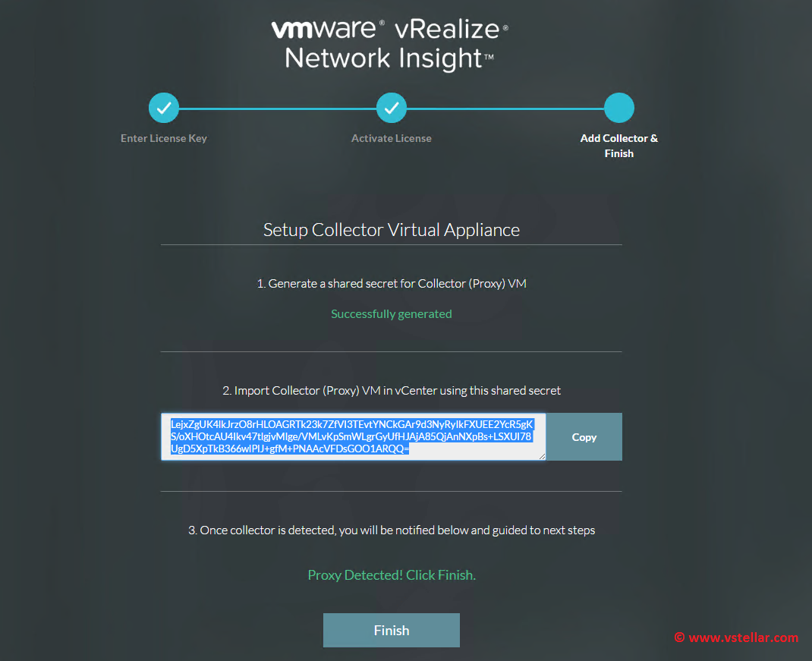This screenshot has width=812, height=661.
Task: Click the 'Setup Collector Virtual Appliance' heading
Action: pyautogui.click(x=392, y=229)
